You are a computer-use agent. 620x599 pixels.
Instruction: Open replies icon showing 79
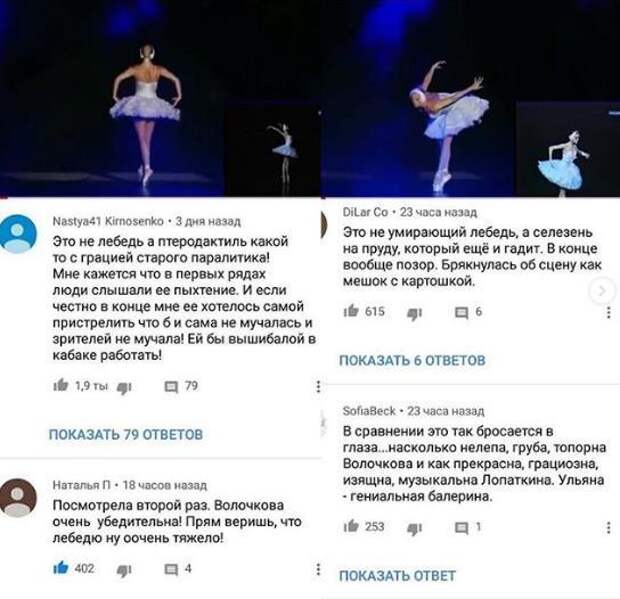(x=171, y=387)
